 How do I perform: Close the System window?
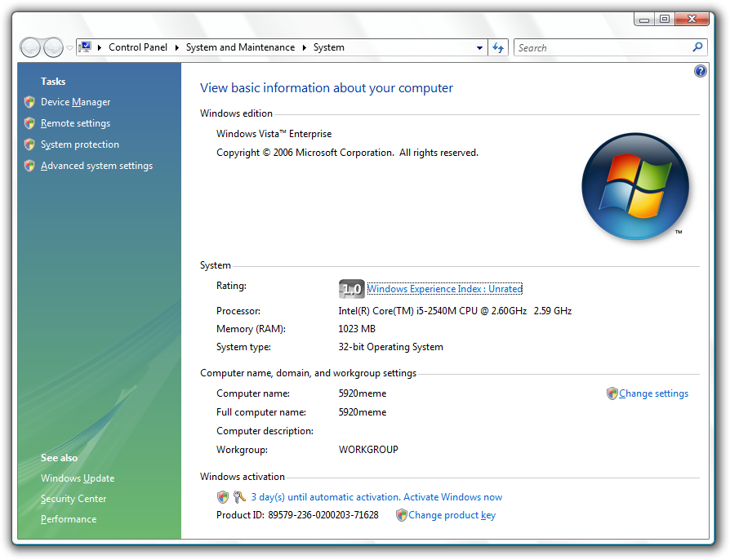(692, 19)
